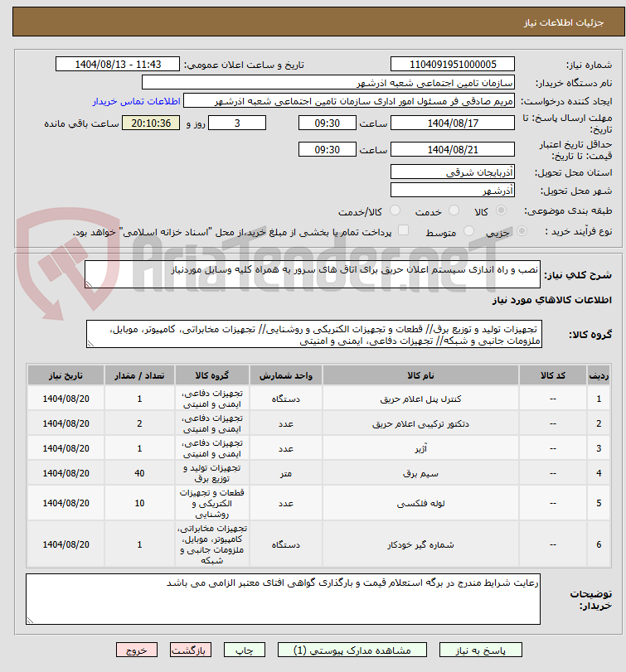Click the 'کد کالا' column header
The width and height of the screenshot is (626, 672).
tap(553, 375)
